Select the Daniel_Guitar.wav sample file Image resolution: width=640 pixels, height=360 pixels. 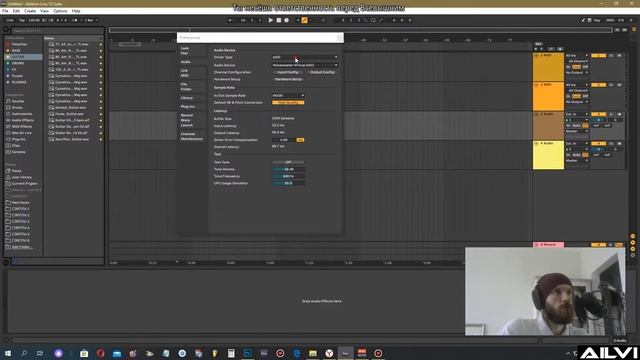pyautogui.click(x=70, y=108)
